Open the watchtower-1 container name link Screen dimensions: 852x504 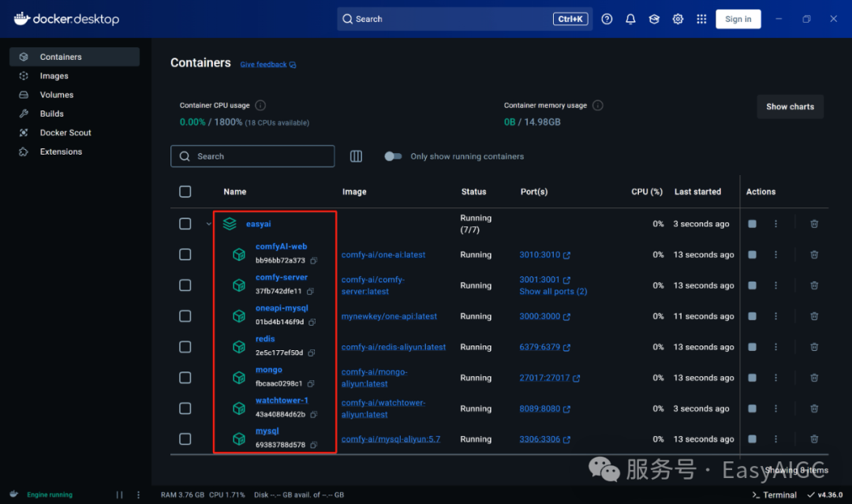tap(282, 400)
